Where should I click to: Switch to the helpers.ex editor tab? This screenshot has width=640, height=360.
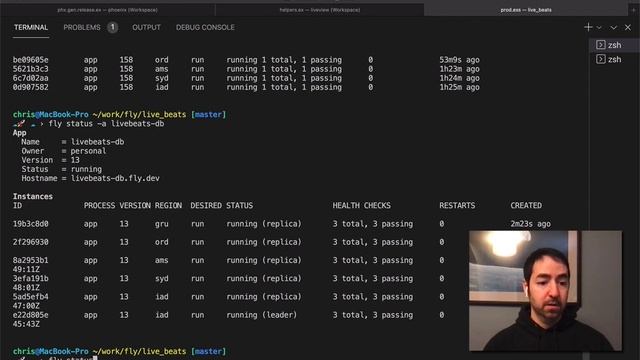(x=320, y=10)
